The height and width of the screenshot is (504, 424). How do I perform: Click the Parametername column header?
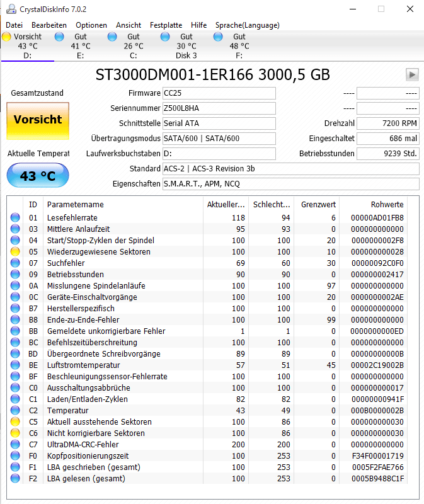(x=76, y=204)
